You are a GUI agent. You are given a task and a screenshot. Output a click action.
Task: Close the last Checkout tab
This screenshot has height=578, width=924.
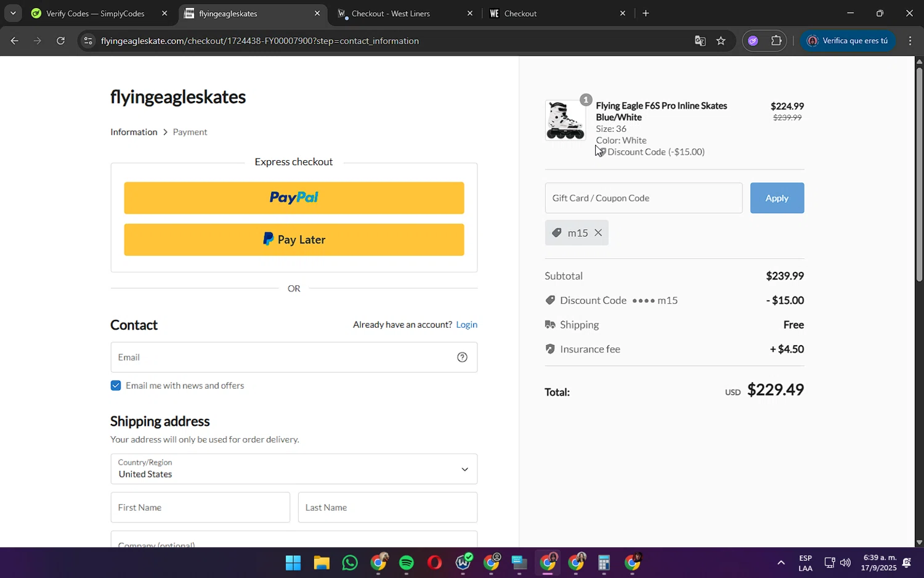coord(622,14)
